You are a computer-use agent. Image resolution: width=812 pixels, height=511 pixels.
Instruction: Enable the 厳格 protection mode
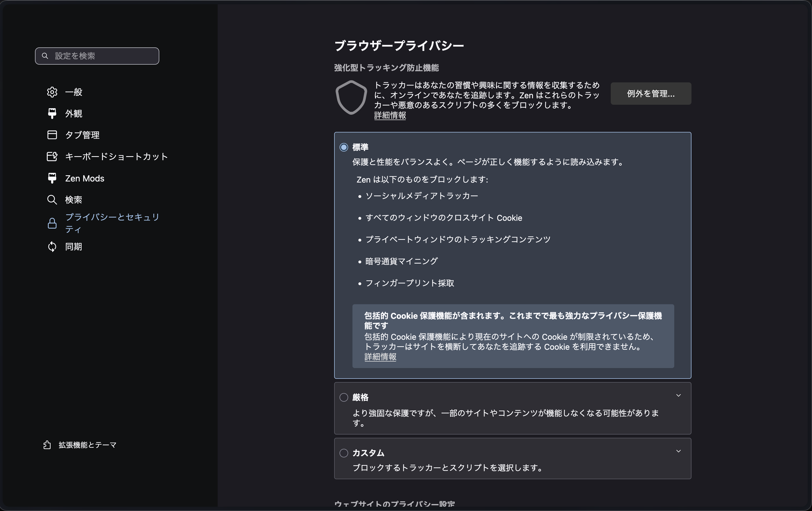[x=344, y=397]
